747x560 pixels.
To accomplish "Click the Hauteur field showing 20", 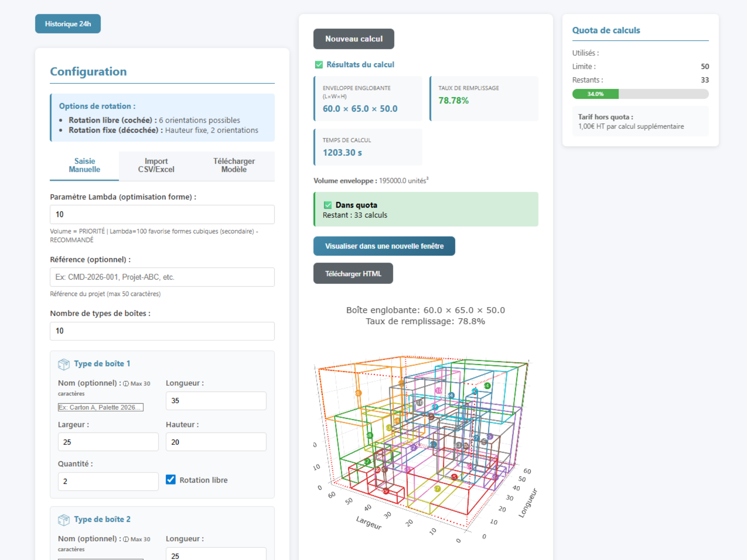I will [216, 442].
